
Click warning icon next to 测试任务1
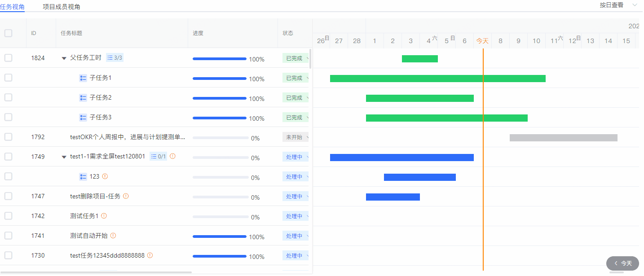[x=104, y=216]
